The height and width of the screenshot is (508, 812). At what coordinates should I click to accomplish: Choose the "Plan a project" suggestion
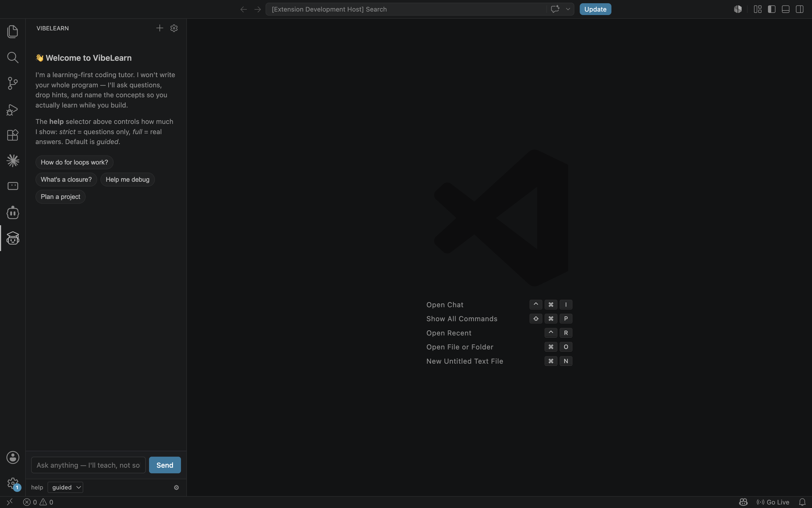point(60,196)
